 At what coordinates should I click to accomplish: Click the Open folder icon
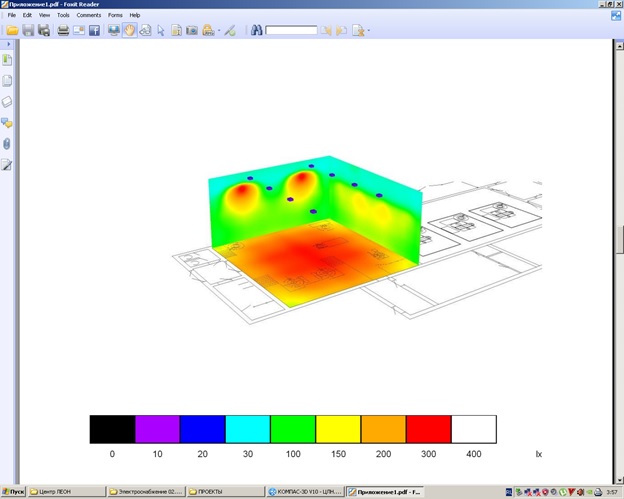coord(12,30)
